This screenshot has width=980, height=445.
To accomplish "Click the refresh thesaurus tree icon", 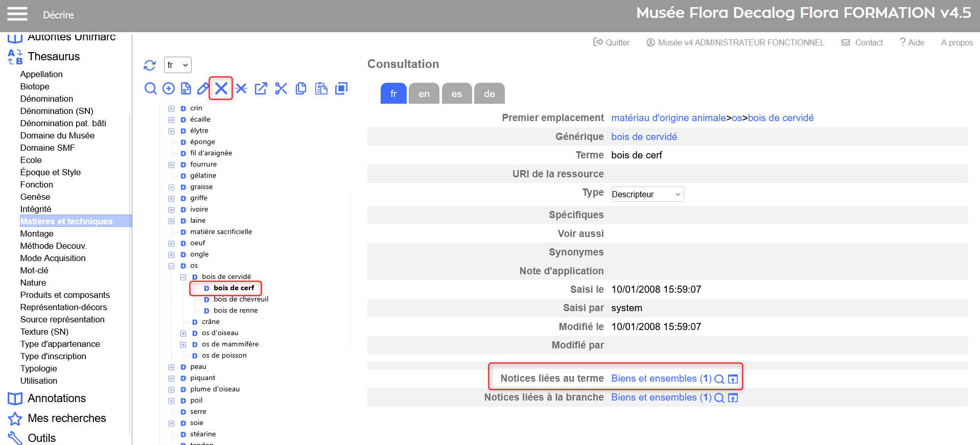I will click(149, 65).
